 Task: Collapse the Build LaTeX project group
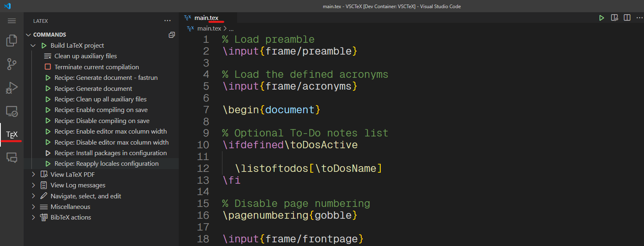33,46
